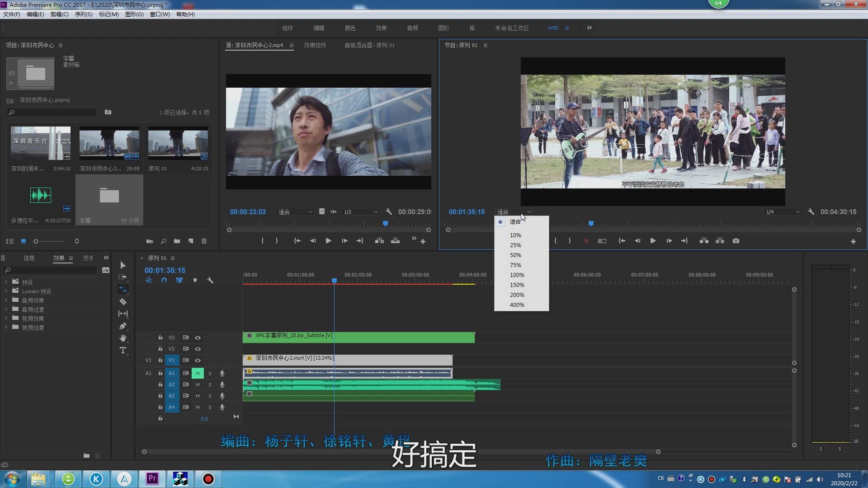The height and width of the screenshot is (488, 868).
Task: Delete the selected project item via the trash icon
Action: pyautogui.click(x=204, y=241)
